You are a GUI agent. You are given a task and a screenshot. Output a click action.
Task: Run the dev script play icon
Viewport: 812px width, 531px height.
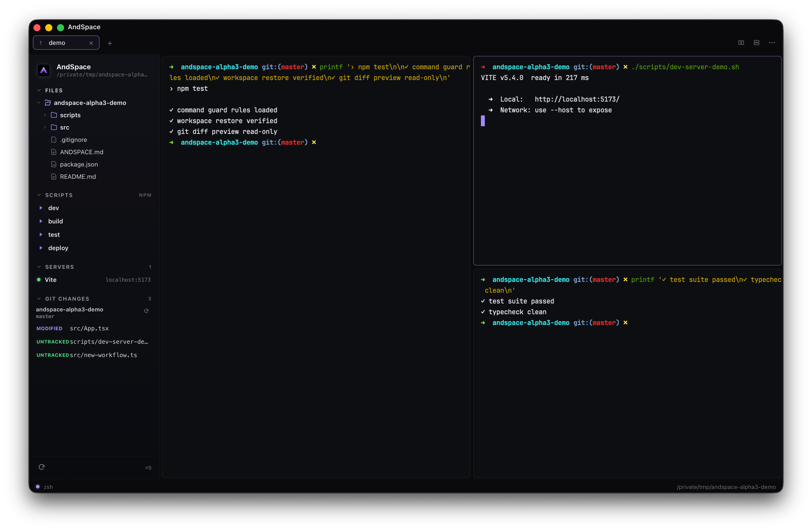41,208
